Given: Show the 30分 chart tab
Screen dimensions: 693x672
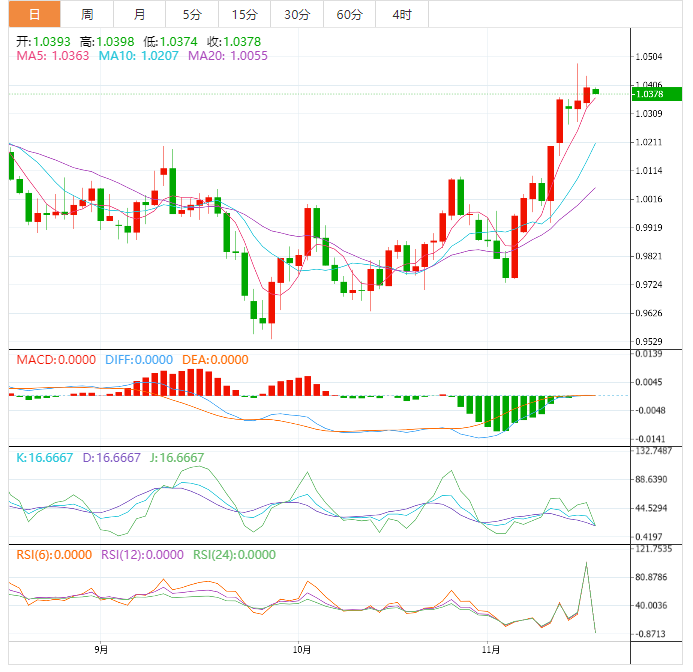Looking at the screenshot, I should pyautogui.click(x=296, y=14).
